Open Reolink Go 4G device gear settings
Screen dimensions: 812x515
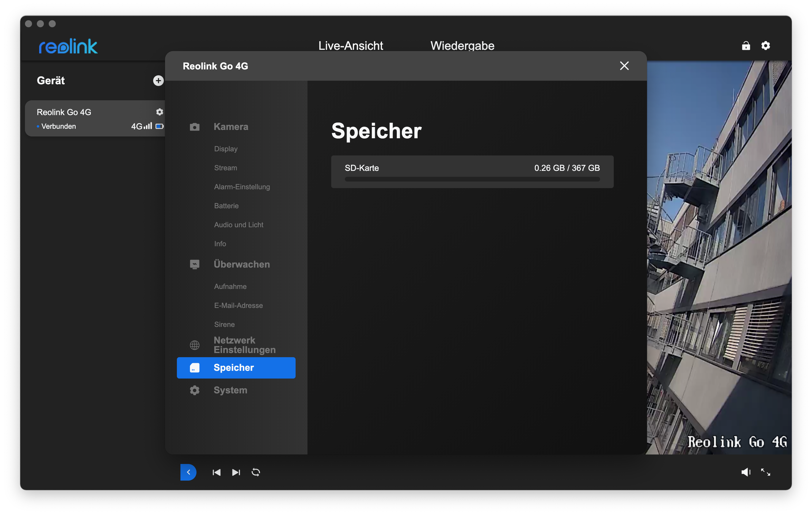pos(159,112)
